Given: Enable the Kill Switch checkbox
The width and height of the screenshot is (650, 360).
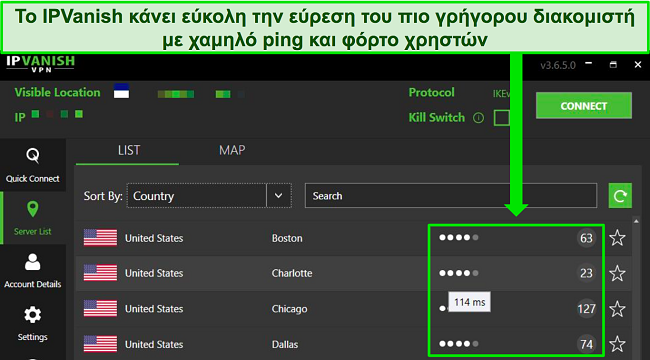Looking at the screenshot, I should tap(502, 118).
